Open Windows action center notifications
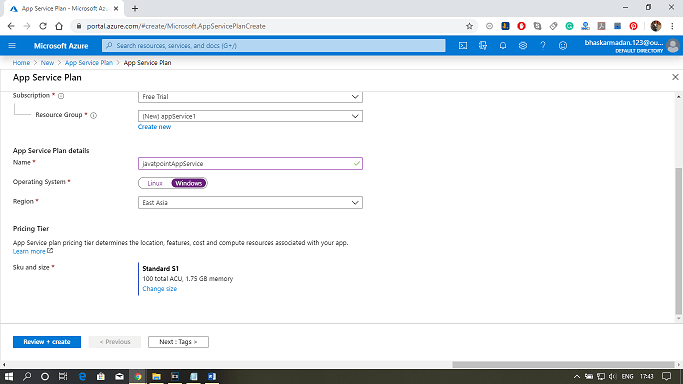Image resolution: width=683 pixels, height=384 pixels. point(666,377)
